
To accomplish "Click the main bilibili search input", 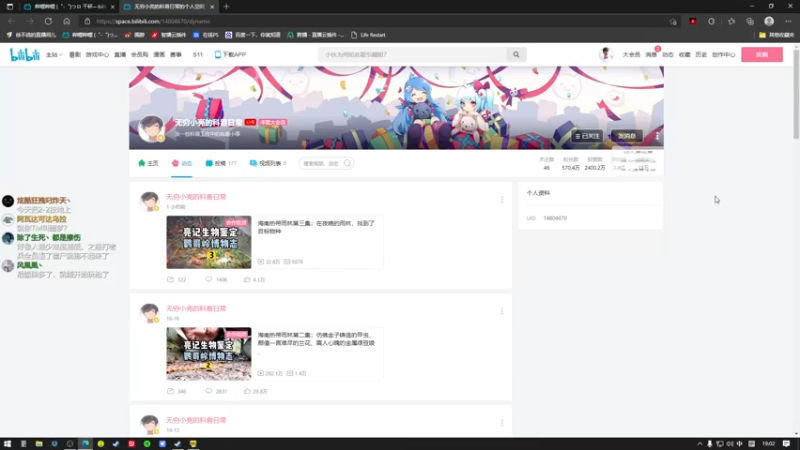I will [413, 55].
